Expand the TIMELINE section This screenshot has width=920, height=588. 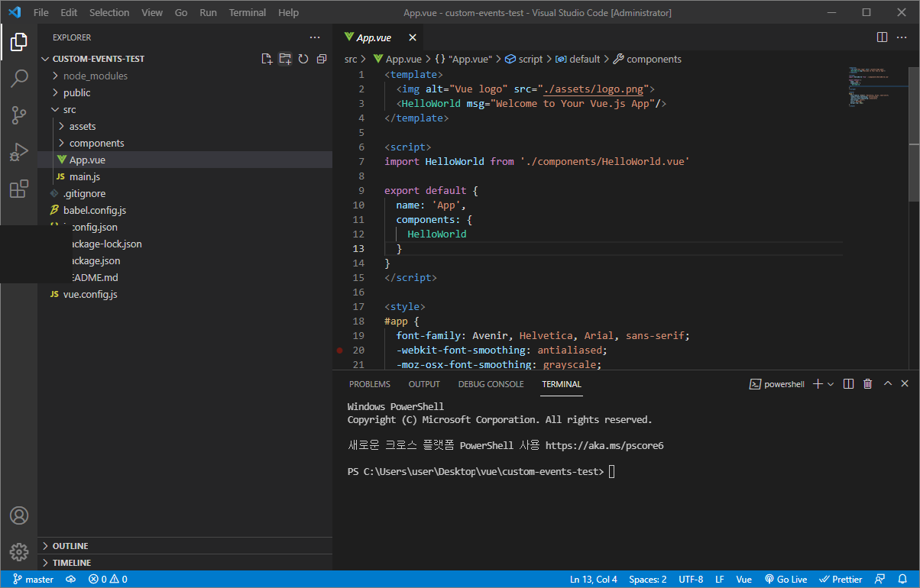pyautogui.click(x=185, y=563)
